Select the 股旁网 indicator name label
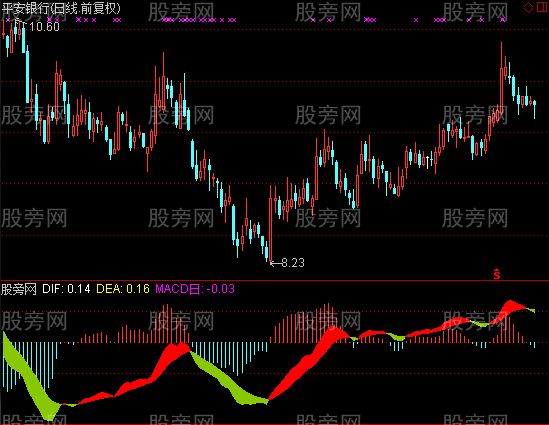This screenshot has width=549, height=425. click(19, 289)
